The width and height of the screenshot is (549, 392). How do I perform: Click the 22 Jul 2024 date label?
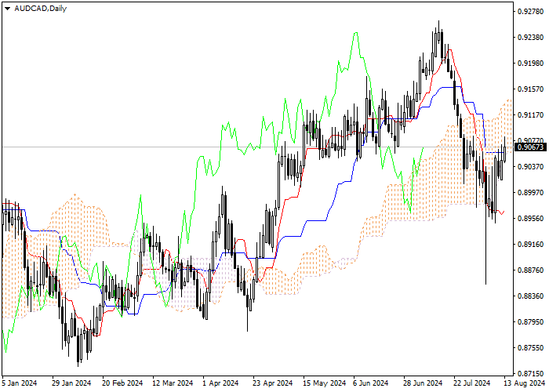pos(471,383)
